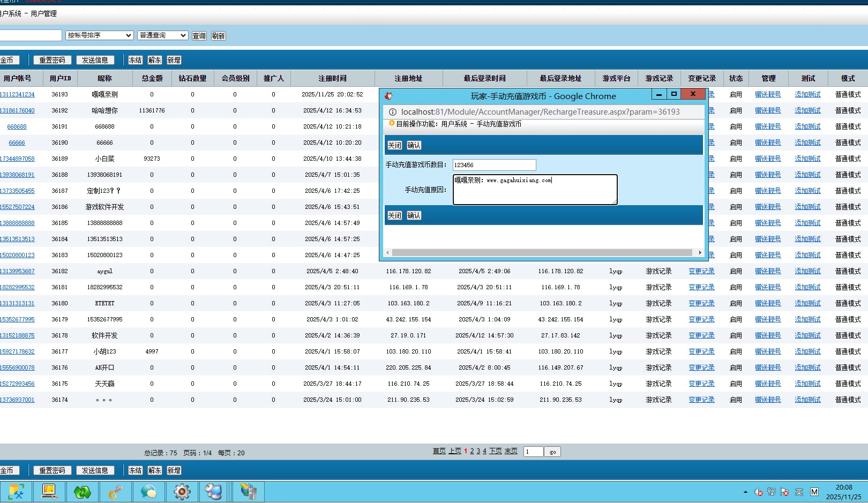
Task: Open the gold key taskbar icon
Action: click(x=115, y=491)
